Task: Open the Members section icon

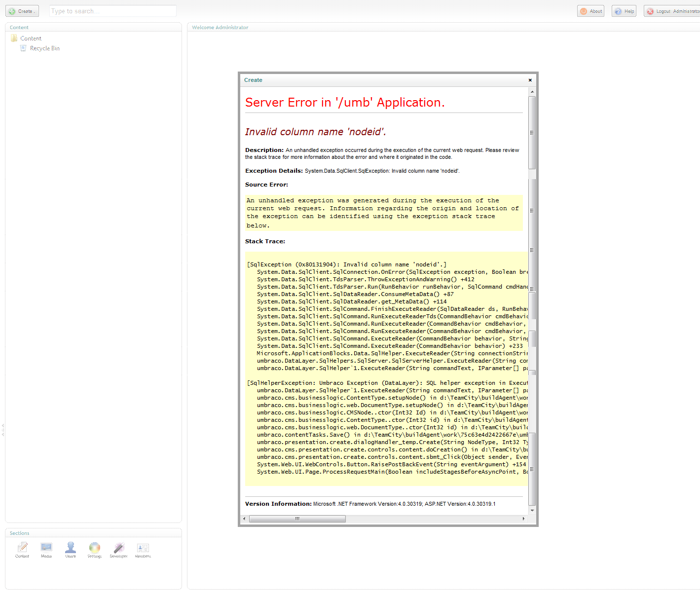Action: (x=143, y=548)
